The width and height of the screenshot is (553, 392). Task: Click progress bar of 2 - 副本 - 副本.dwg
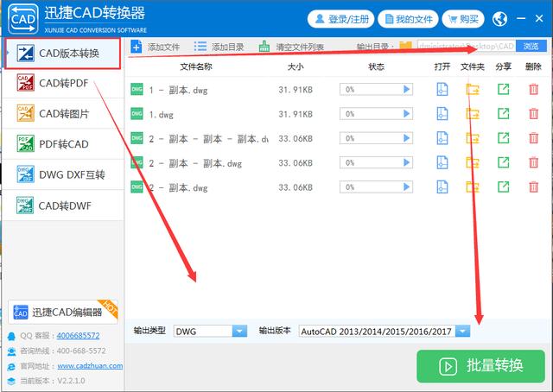pyautogui.click(x=376, y=162)
